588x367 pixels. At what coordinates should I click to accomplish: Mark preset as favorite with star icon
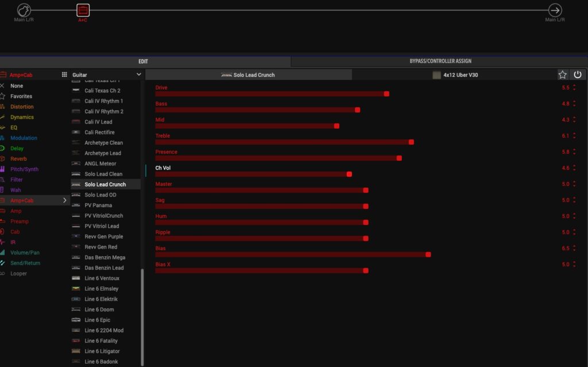[563, 75]
